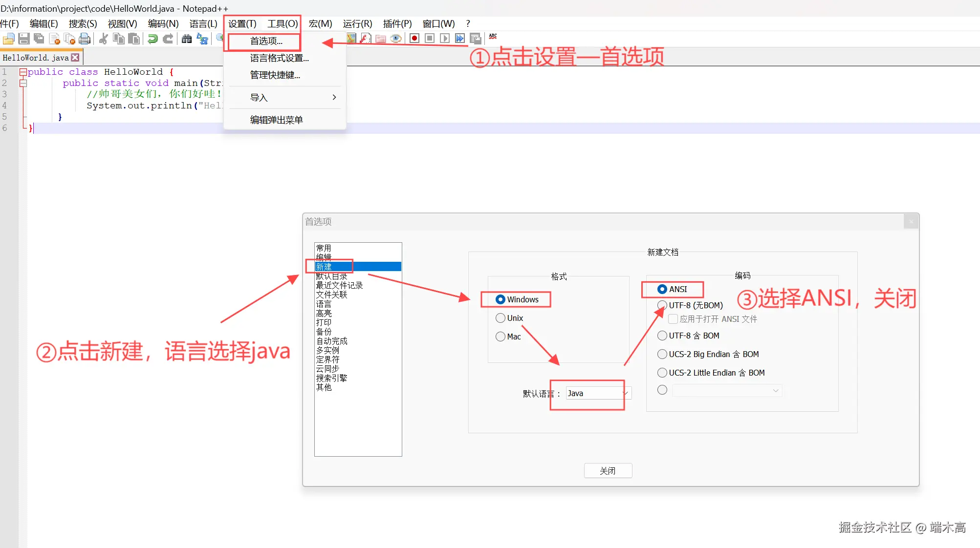980x548 pixels.
Task: Select the HelloWorld.java tab
Action: [x=34, y=57]
